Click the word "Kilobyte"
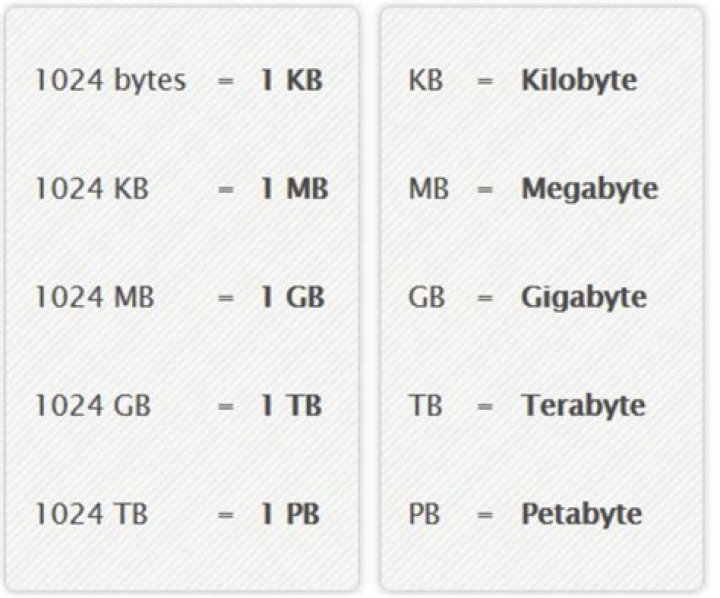This screenshot has height=598, width=720. tap(579, 81)
